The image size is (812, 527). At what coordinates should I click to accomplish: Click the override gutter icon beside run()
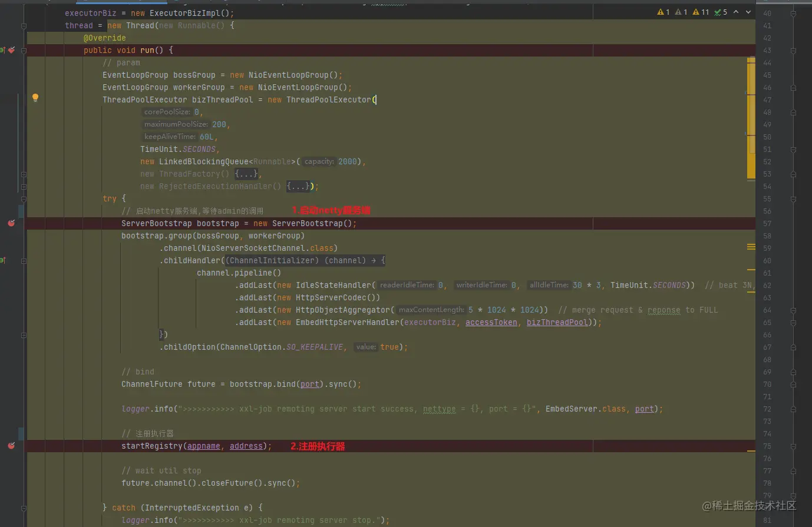pyautogui.click(x=2, y=50)
